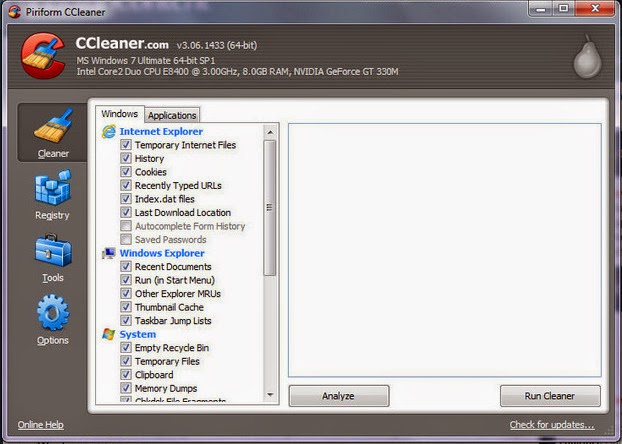This screenshot has width=622, height=444.
Task: Enable Saved Passwords checkbox
Action: coord(126,239)
